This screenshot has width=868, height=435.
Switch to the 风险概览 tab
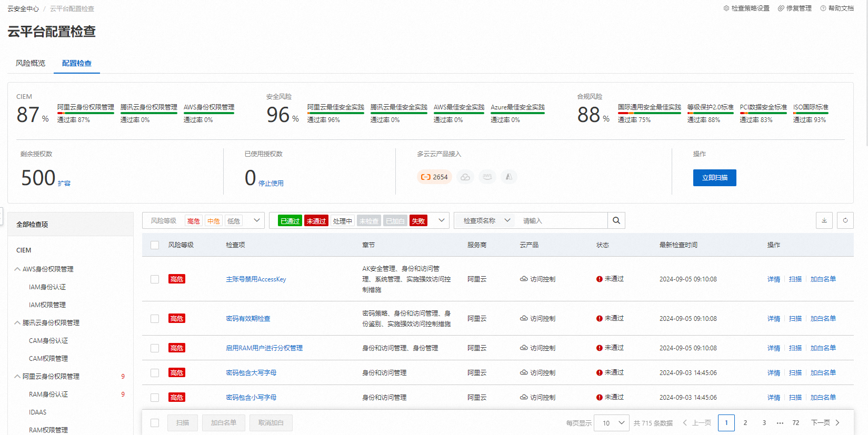click(x=31, y=63)
